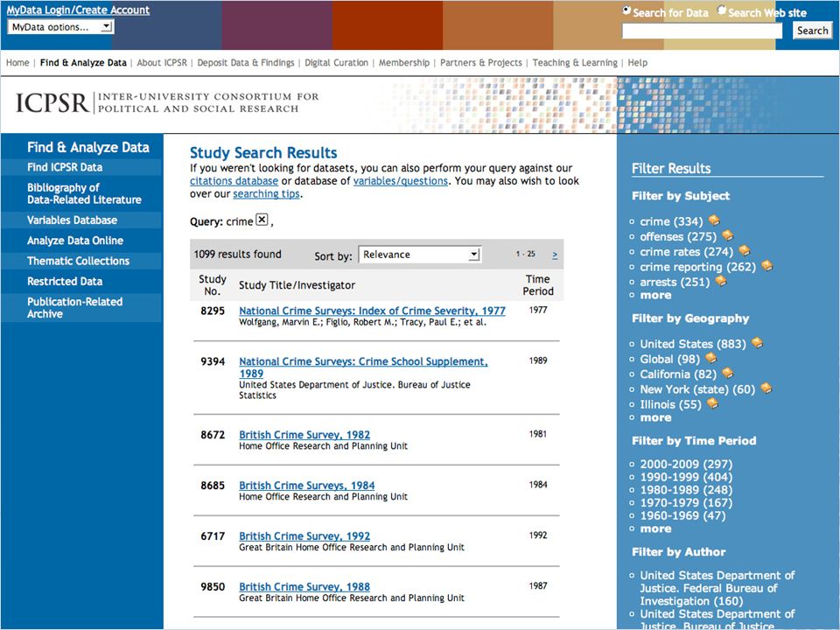
Task: Filter by subject offenses (275)
Action: [678, 236]
